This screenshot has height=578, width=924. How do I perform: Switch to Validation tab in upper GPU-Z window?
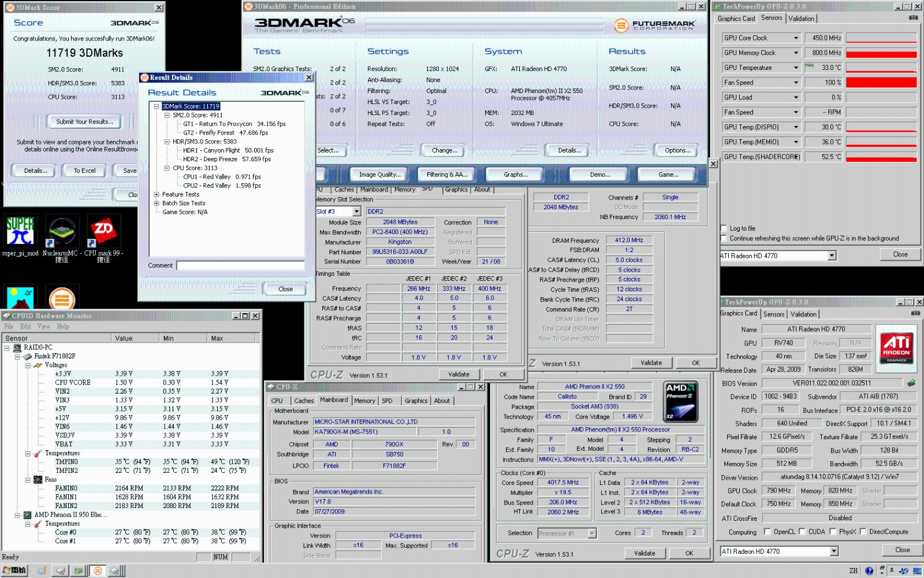pos(802,18)
